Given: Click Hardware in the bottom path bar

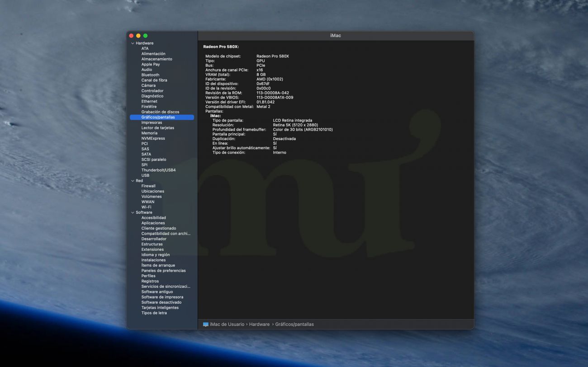Looking at the screenshot, I should coord(259,325).
